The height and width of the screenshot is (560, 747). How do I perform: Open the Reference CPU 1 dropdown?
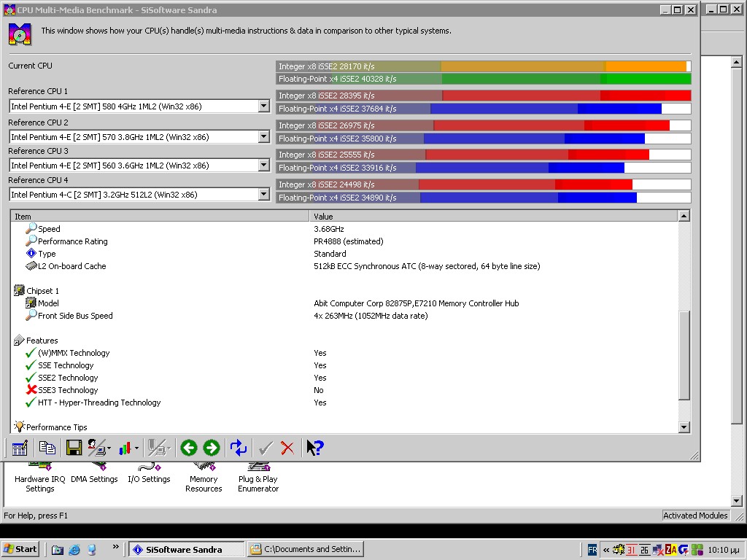point(264,106)
